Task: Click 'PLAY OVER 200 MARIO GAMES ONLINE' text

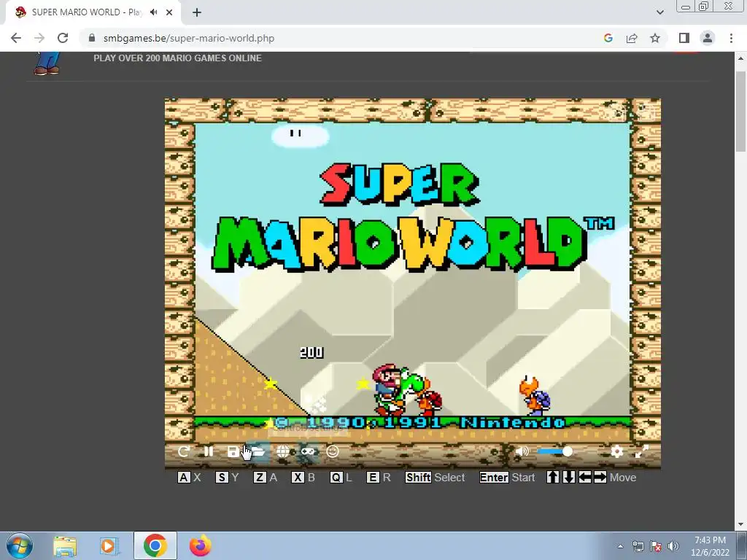Action: 177,58
